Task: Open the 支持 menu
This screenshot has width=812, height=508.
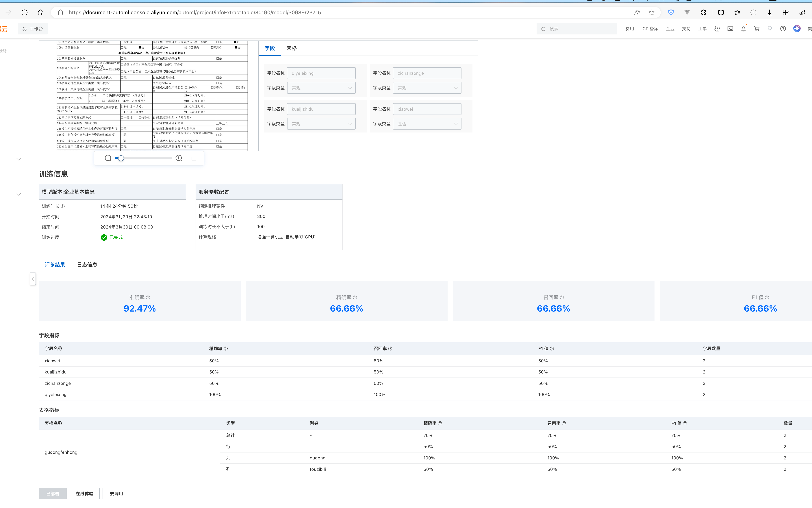Action: 686,29
